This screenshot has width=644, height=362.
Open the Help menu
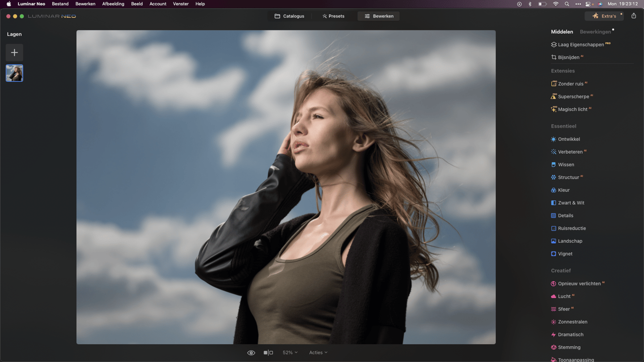[x=200, y=4]
